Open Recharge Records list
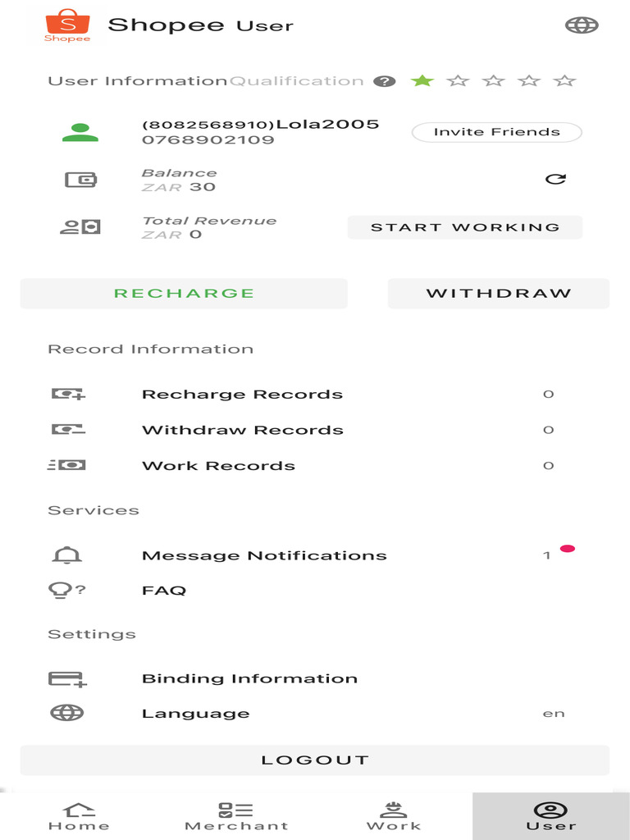The width and height of the screenshot is (630, 840). 242,395
